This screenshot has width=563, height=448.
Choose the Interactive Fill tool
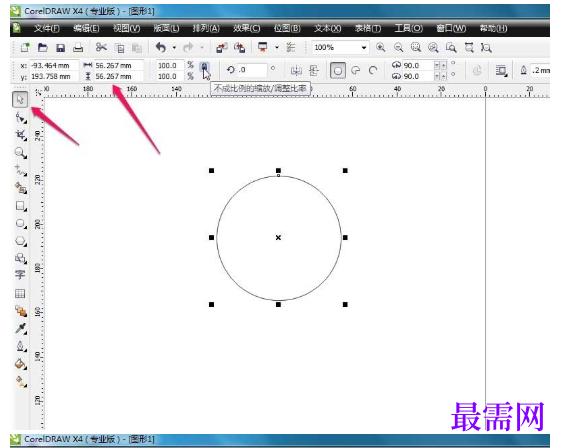[x=20, y=381]
